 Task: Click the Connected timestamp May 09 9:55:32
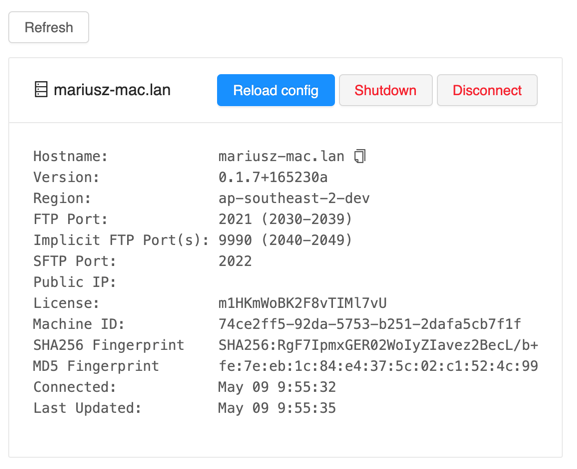(277, 387)
